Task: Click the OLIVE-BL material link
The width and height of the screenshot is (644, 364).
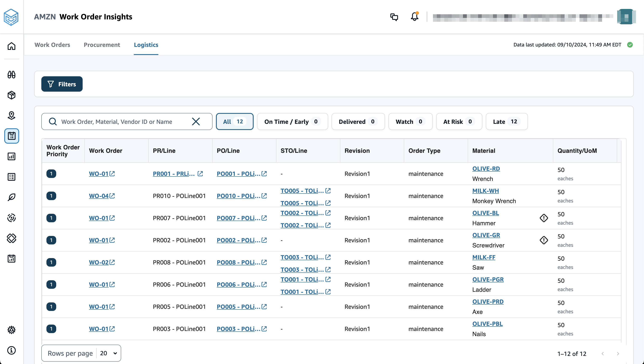Action: (486, 213)
